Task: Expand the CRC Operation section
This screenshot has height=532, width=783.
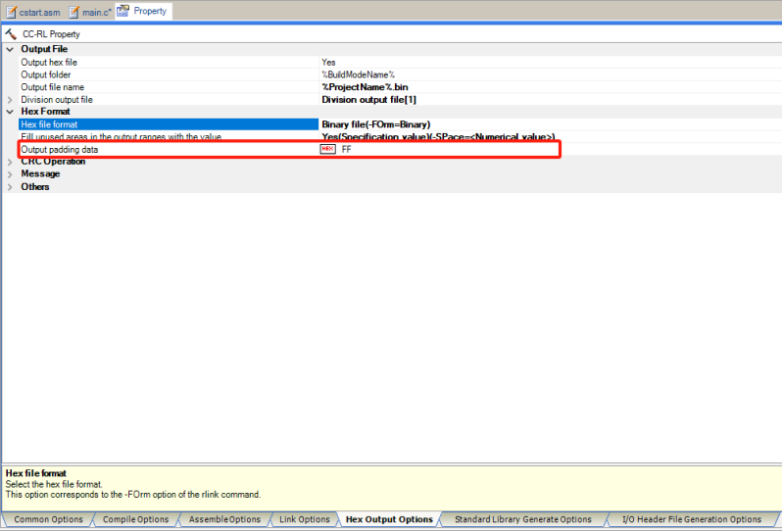Action: click(x=10, y=162)
